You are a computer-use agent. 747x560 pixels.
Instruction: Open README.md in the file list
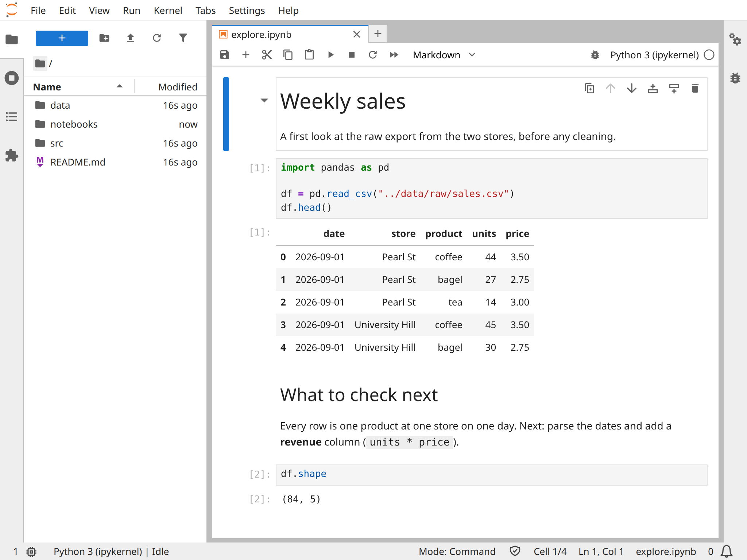point(115,162)
